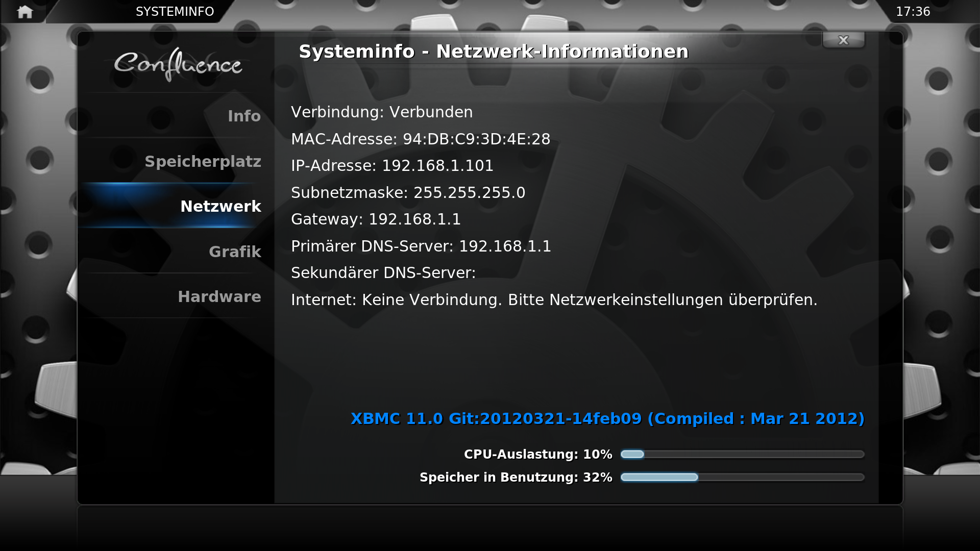Click the Gateway 192.168.1.1 line
The height and width of the screenshot is (551, 980).
(376, 219)
